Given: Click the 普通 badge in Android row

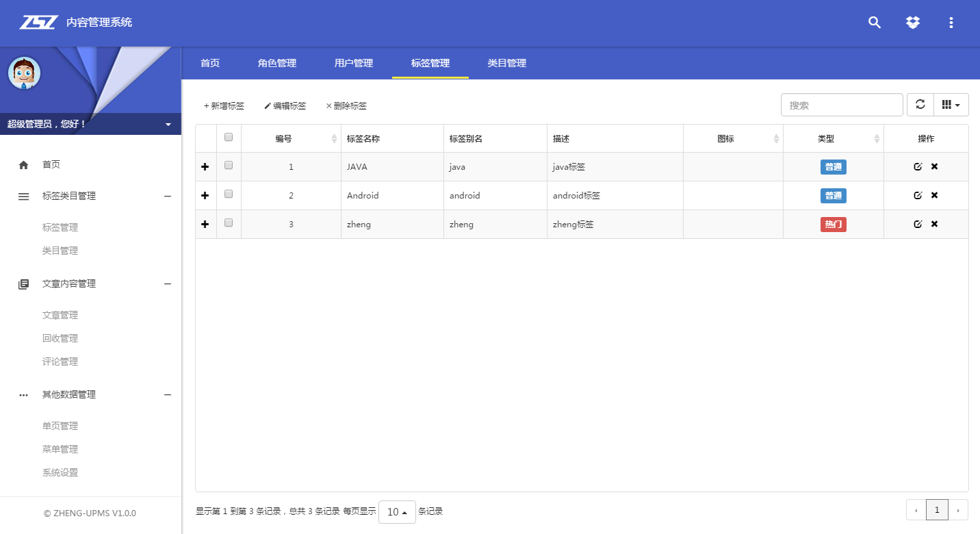Looking at the screenshot, I should tap(833, 195).
